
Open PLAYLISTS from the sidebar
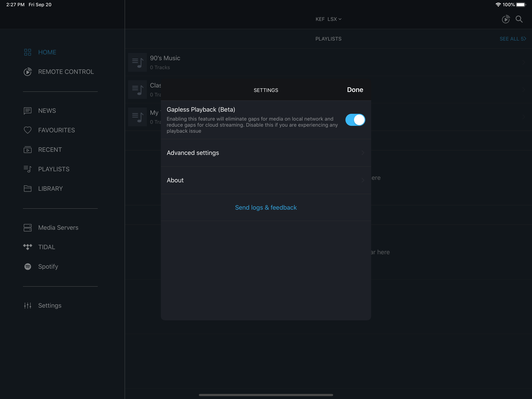click(x=54, y=169)
